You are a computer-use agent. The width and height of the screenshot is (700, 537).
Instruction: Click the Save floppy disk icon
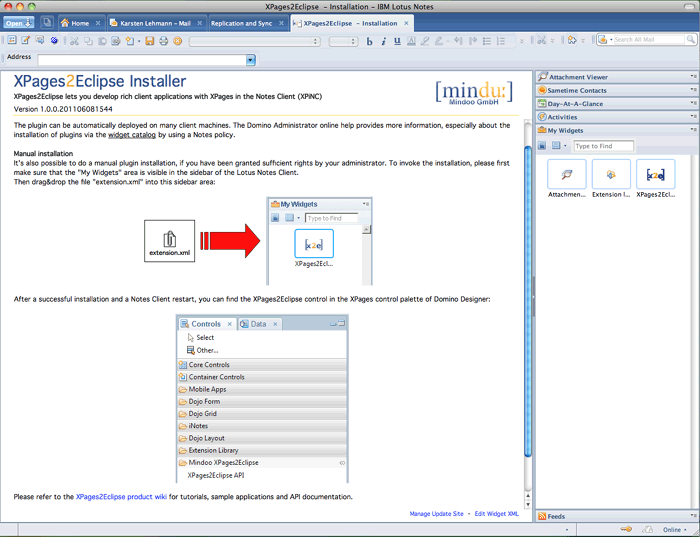tap(150, 41)
